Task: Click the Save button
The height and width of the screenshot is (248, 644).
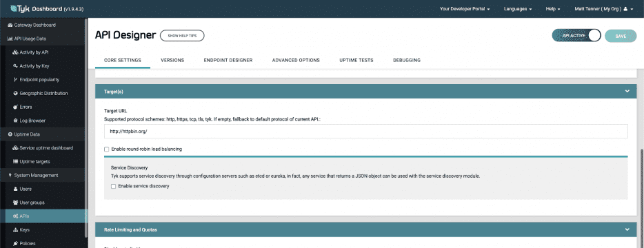Action: [621, 36]
